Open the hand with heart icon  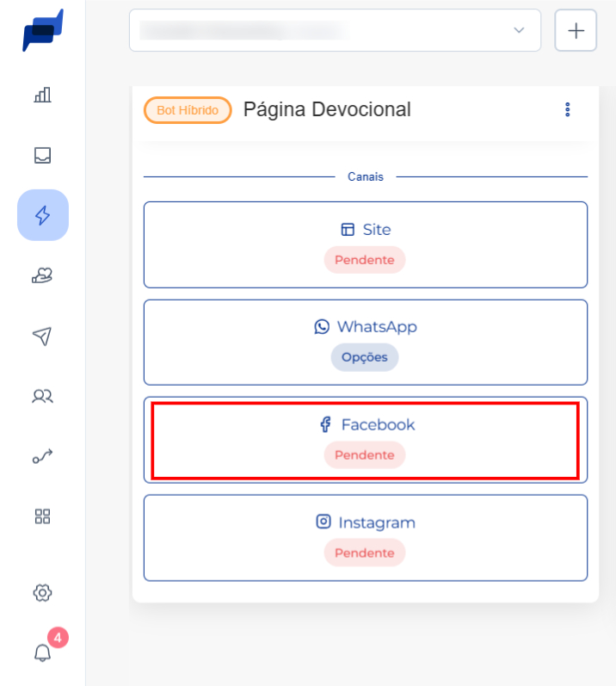click(x=42, y=275)
